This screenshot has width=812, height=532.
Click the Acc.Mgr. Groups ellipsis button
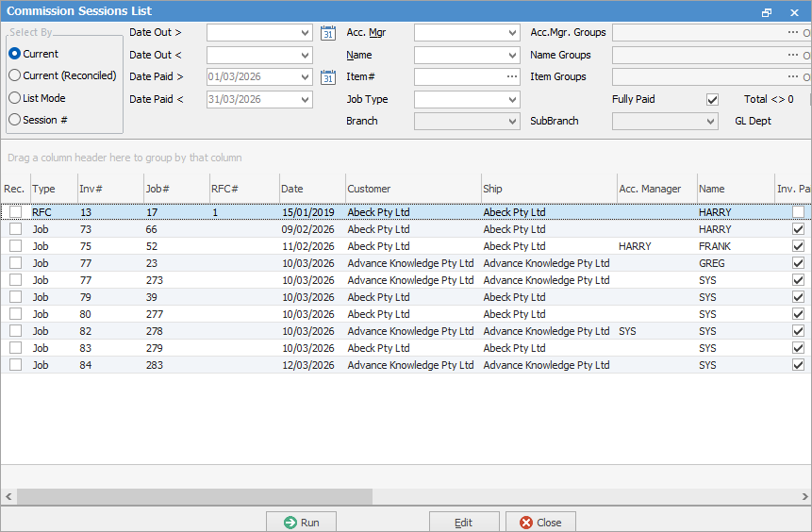[x=793, y=33]
